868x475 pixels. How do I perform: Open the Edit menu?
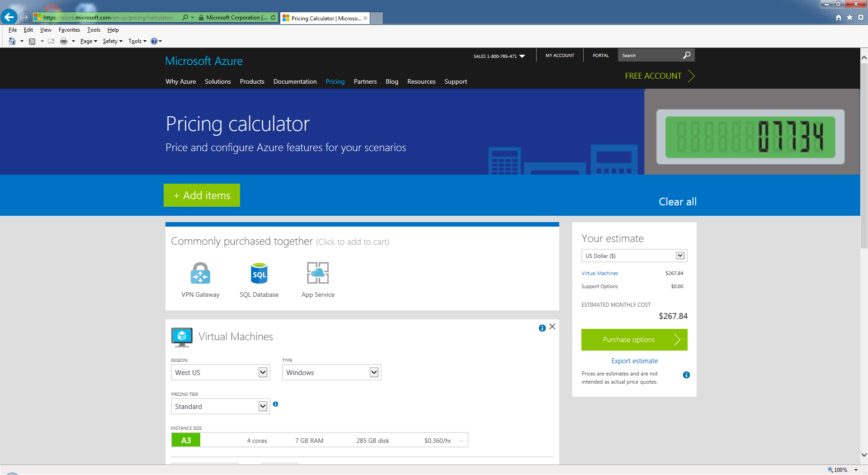[28, 30]
